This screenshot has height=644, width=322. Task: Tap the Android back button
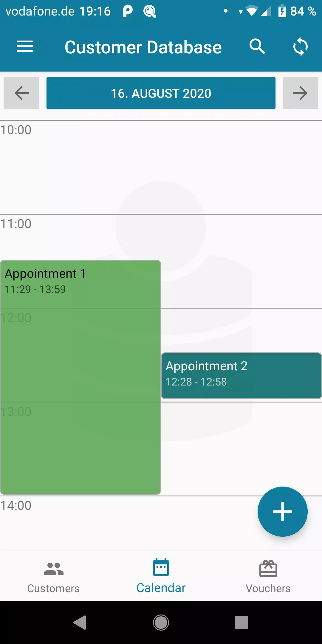point(80,623)
